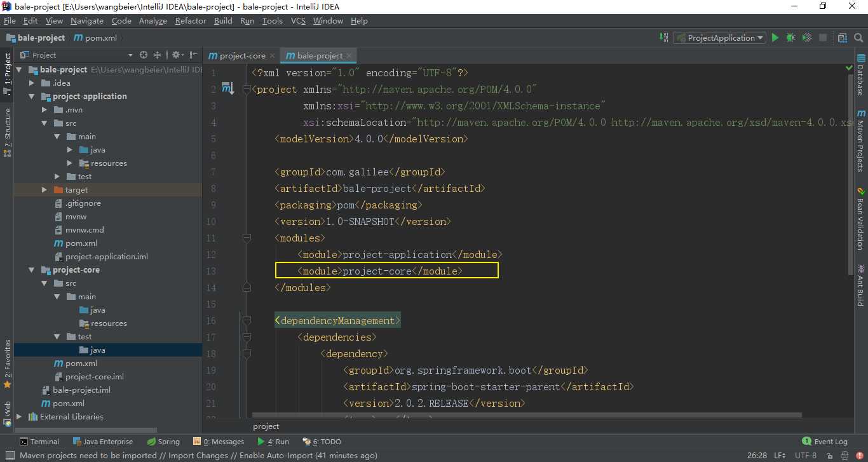Toggle the Favorites side tool window
868x462 pixels.
[x=7, y=364]
